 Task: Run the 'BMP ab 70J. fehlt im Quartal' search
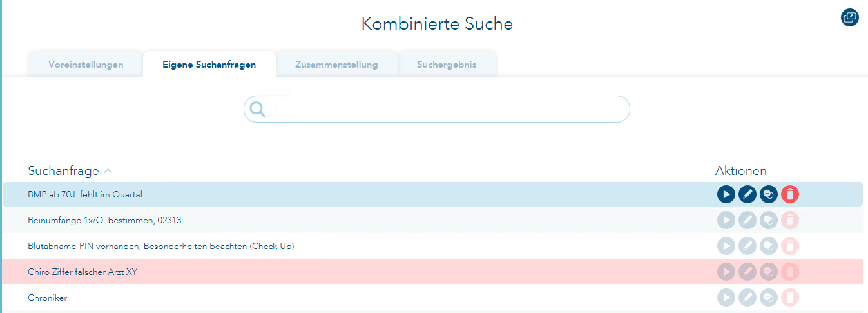pyautogui.click(x=726, y=194)
